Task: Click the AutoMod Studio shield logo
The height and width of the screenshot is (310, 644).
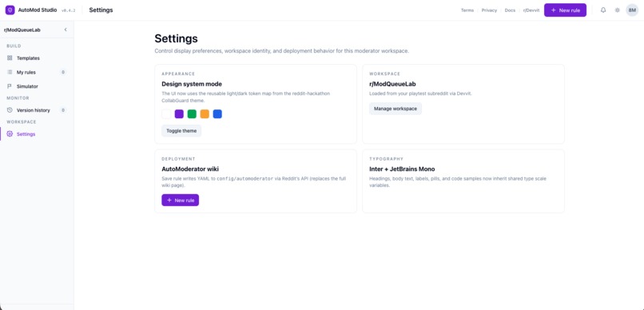Action: [10, 10]
